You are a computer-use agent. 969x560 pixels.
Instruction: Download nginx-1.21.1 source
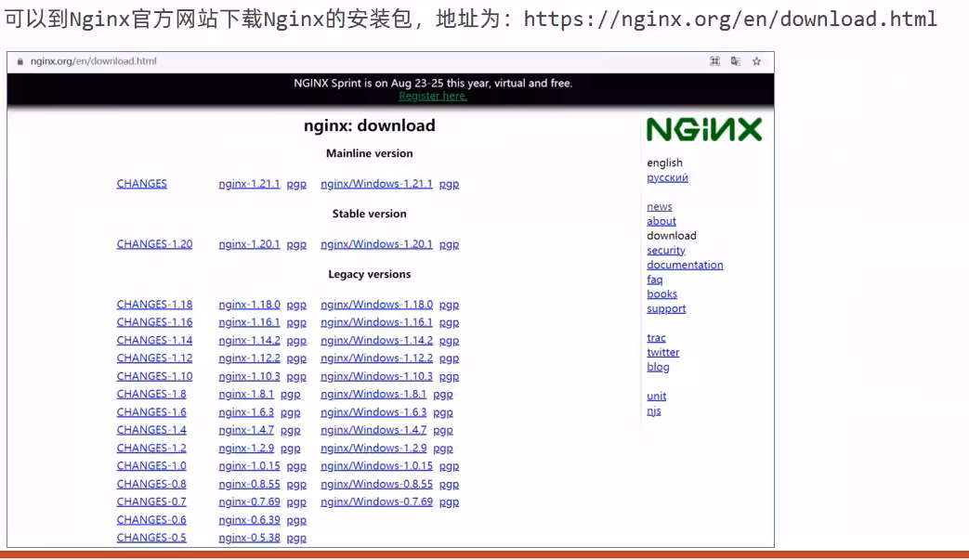click(249, 183)
